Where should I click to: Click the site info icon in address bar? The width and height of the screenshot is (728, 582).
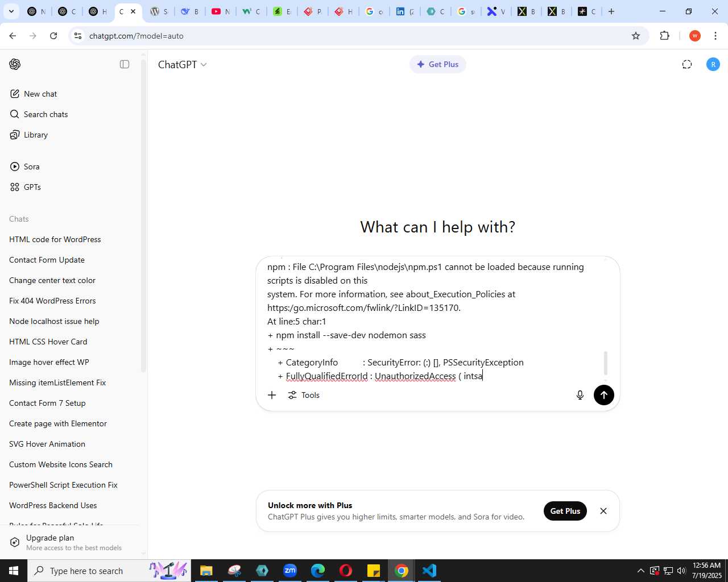point(78,36)
